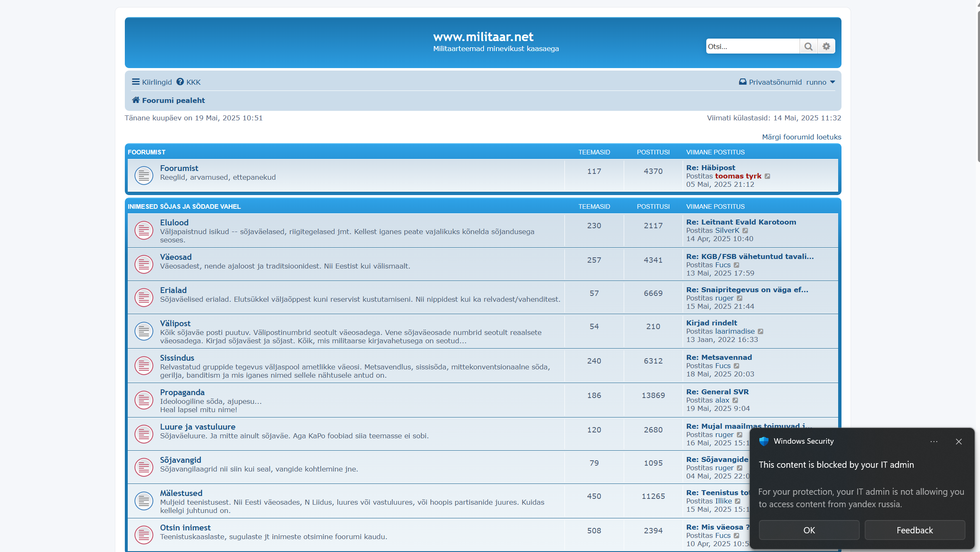Open the Propaganda forum
The image size is (980, 552).
point(182,392)
